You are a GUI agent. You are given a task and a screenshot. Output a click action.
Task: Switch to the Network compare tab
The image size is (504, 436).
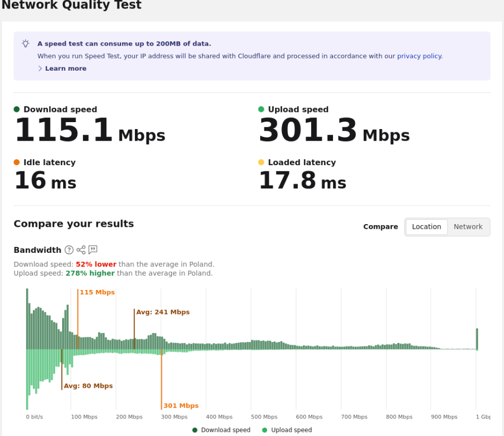(468, 227)
